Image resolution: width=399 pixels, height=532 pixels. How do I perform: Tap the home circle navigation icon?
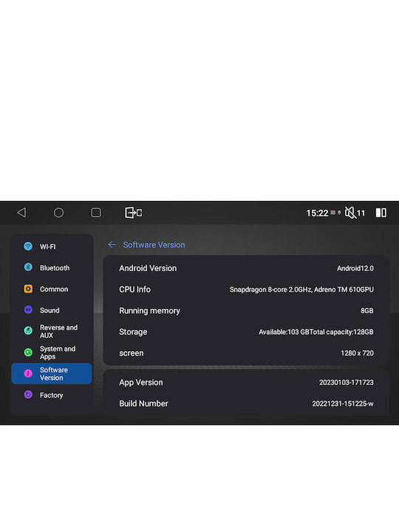click(58, 213)
